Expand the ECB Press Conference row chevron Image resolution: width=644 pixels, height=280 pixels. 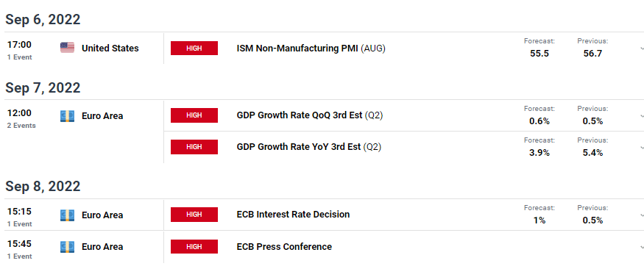(642, 247)
